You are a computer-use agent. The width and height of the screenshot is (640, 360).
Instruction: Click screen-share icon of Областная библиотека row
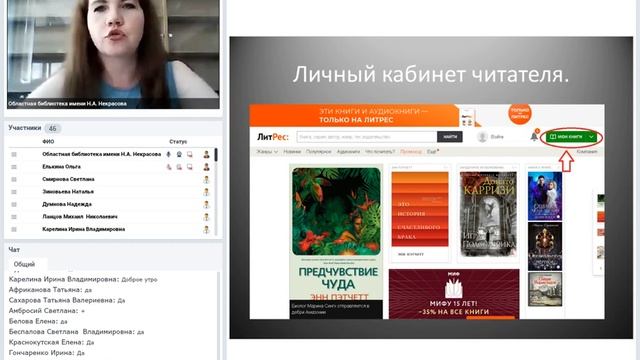(x=190, y=154)
